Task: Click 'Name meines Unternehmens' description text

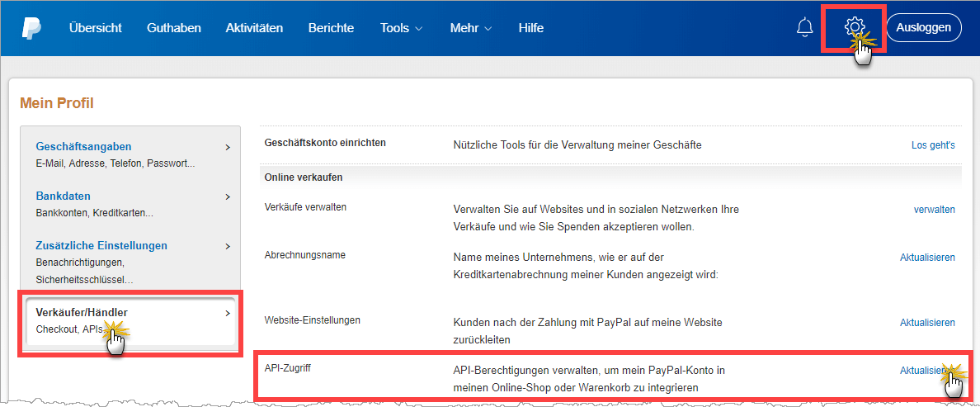Action: click(587, 266)
